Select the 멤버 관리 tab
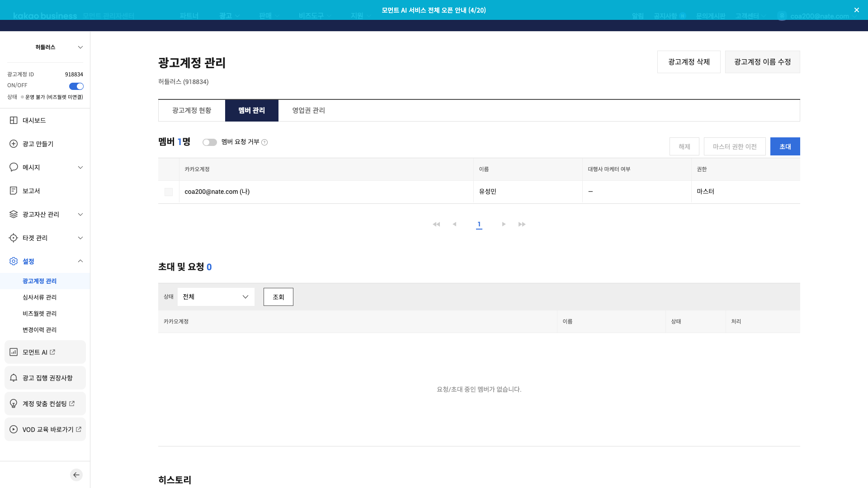Screen dimensions: 868x488 (x=252, y=110)
